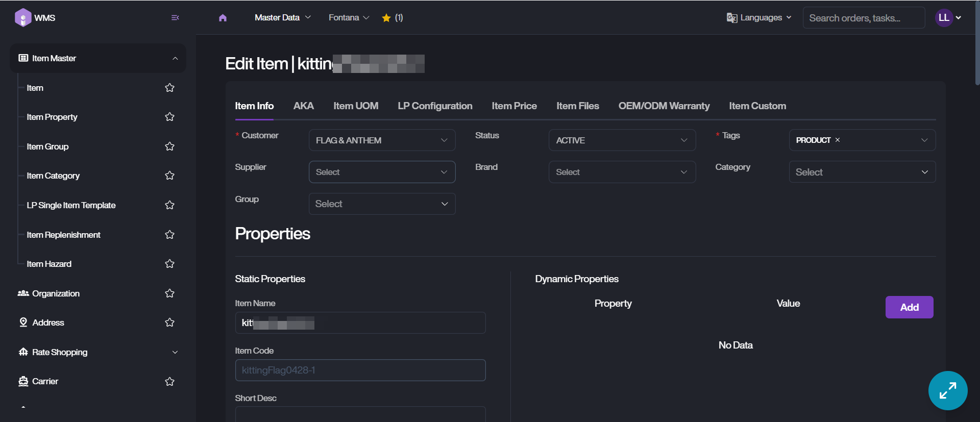Open the LP Configuration tab
980x422 pixels.
point(435,106)
